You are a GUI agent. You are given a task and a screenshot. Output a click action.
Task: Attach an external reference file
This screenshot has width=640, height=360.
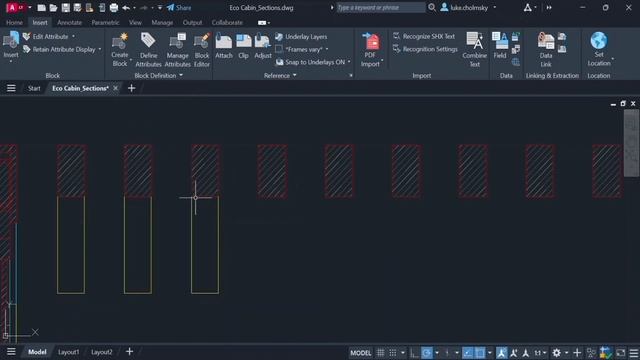[x=224, y=46]
